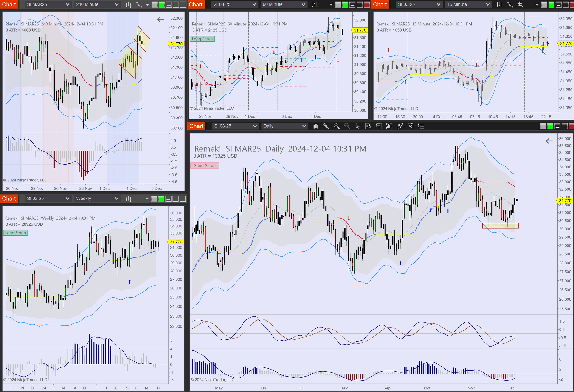Toggle green link button on Weekly chart

(161, 199)
